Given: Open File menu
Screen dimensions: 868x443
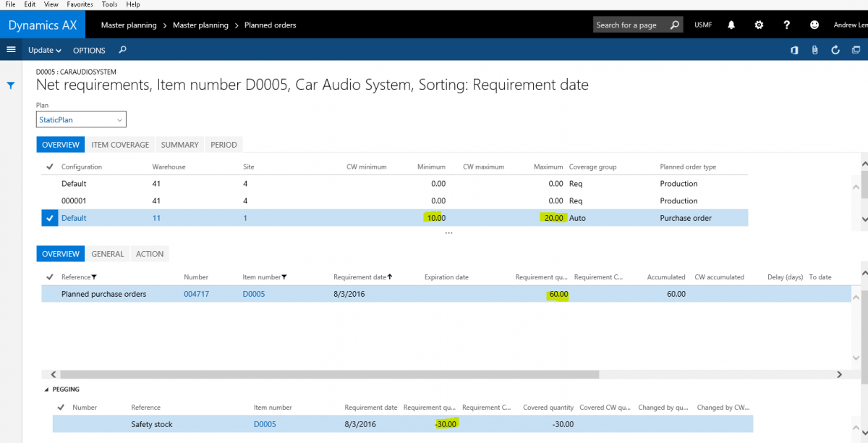Looking at the screenshot, I should point(10,4).
